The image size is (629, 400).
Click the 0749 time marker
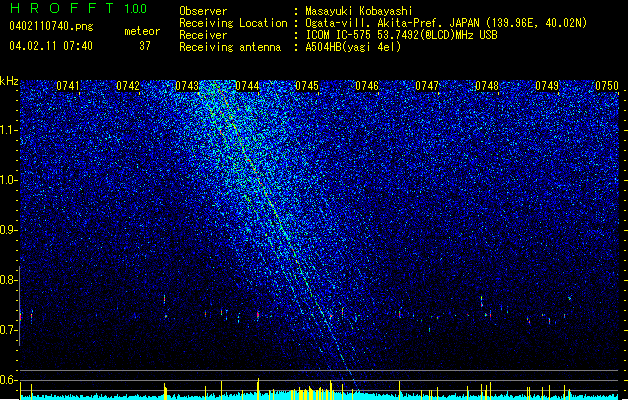(547, 86)
